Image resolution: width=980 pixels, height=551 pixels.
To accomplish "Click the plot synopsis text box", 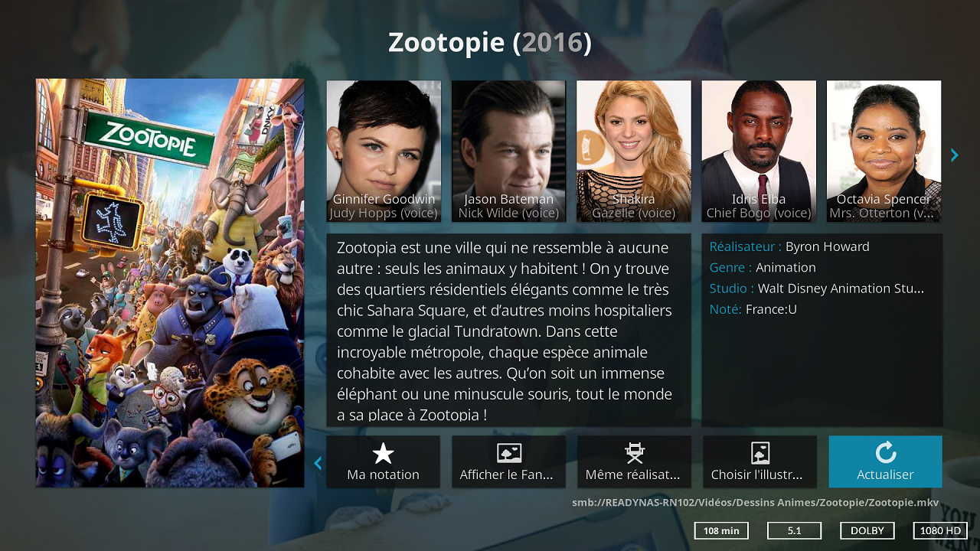I will pyautogui.click(x=509, y=331).
